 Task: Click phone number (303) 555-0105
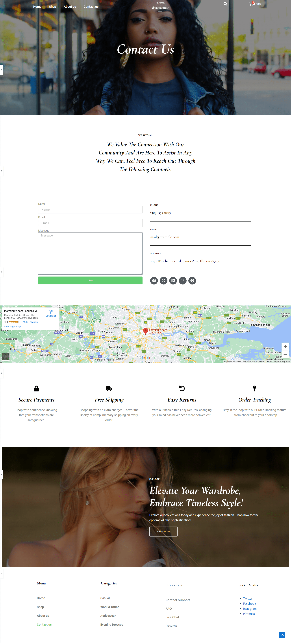pyautogui.click(x=160, y=213)
